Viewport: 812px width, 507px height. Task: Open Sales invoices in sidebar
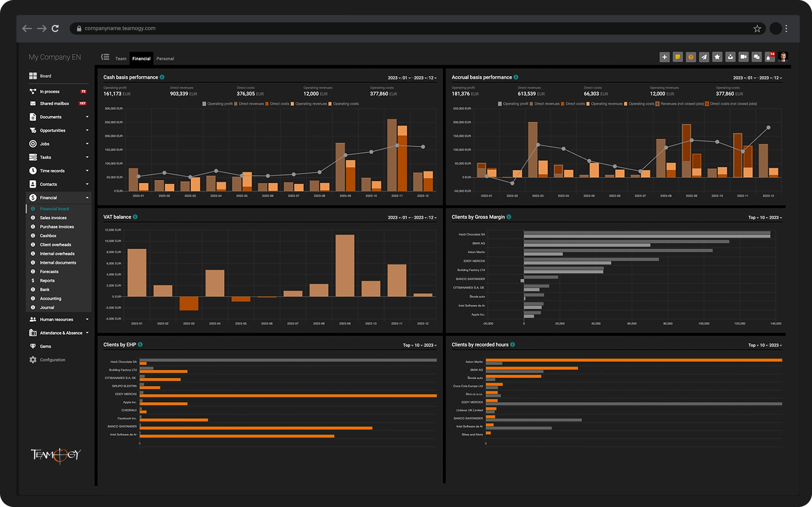point(53,218)
